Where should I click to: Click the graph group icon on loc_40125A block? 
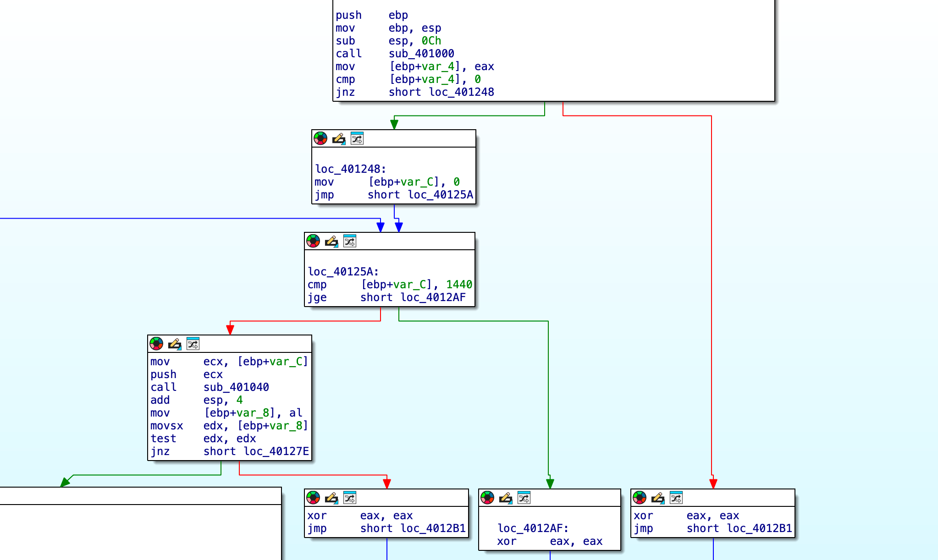coord(350,241)
